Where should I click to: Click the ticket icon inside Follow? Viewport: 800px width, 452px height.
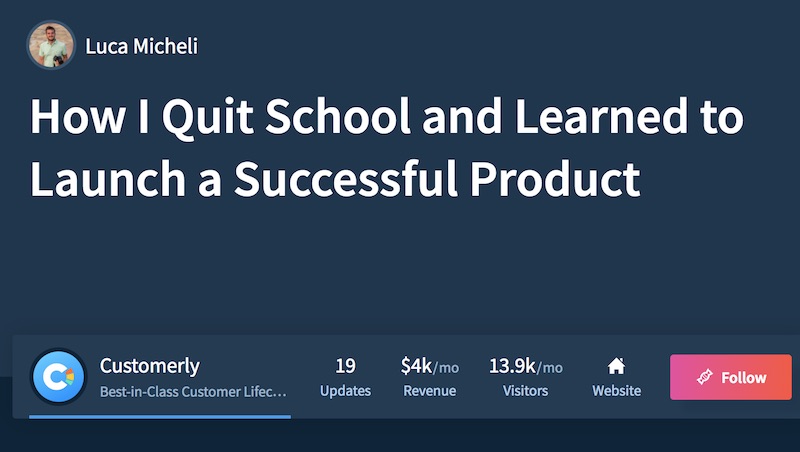click(702, 378)
